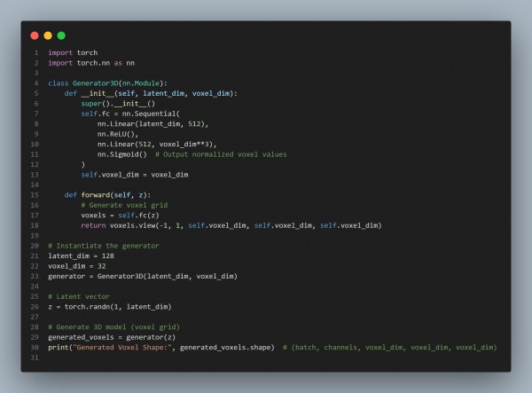Click the 'import torch' line of code
532x393 pixels.
[73, 52]
